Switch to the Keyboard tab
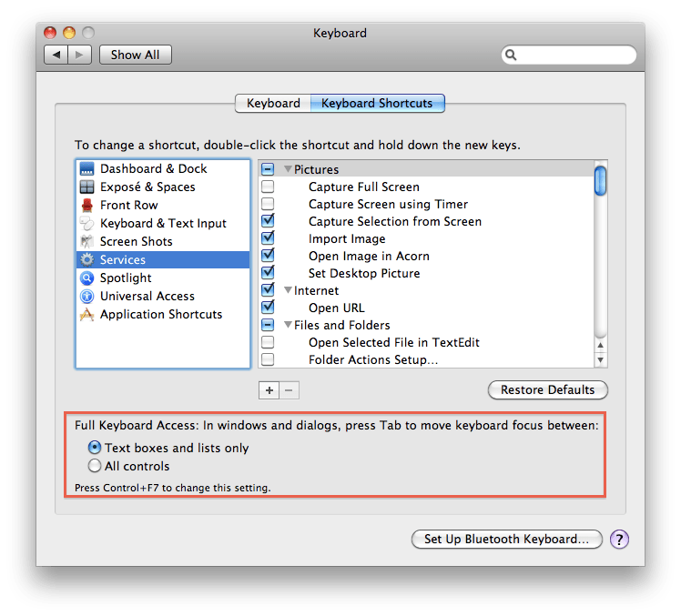Viewport: 681px width, 616px height. tap(273, 104)
